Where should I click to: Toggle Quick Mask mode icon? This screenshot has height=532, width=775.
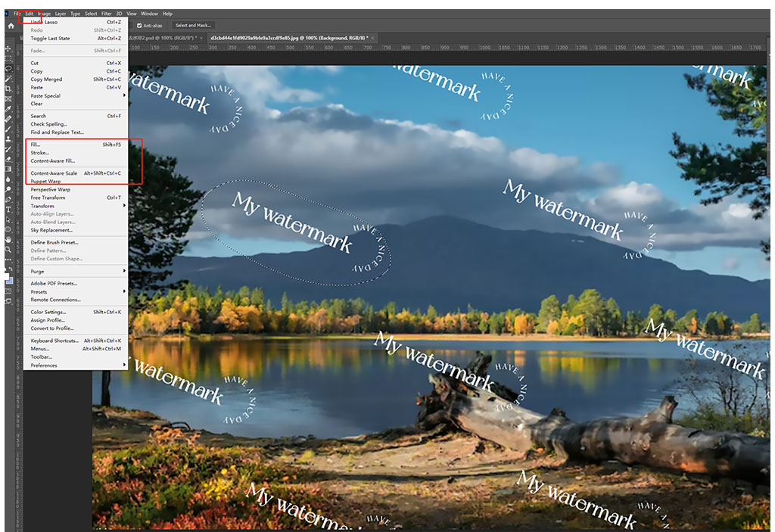click(8, 291)
